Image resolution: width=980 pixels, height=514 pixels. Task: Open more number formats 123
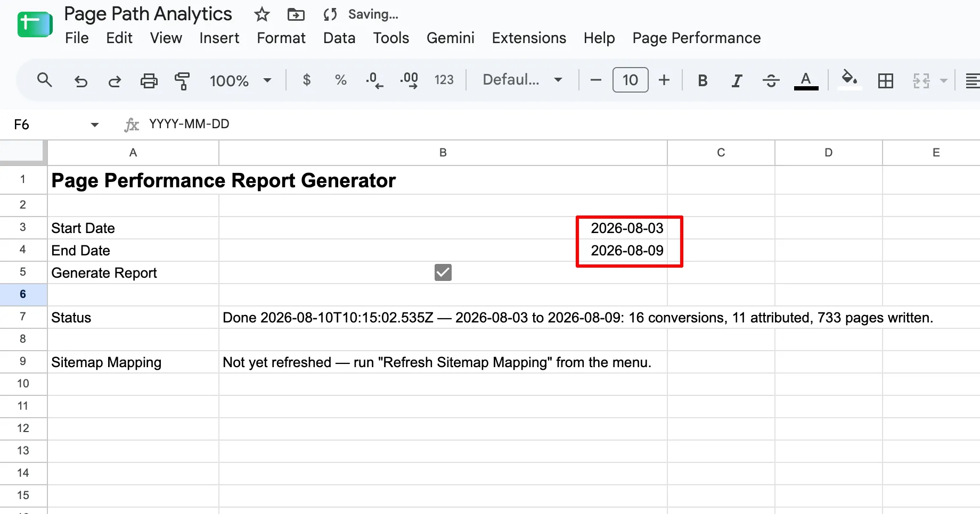(x=444, y=80)
